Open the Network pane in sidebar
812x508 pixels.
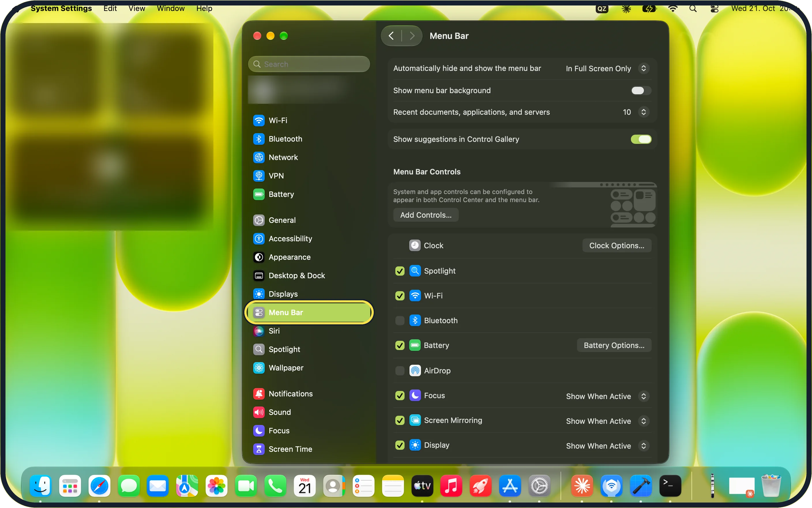click(309, 157)
